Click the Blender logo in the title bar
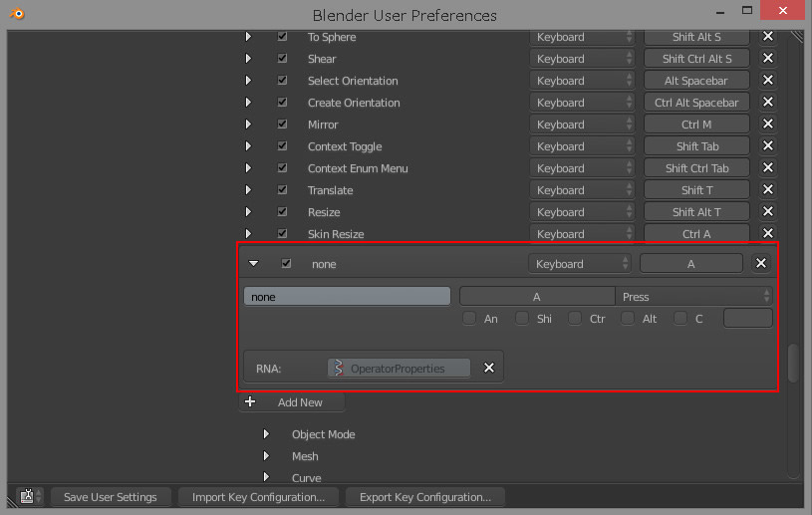The image size is (812, 515). 18,14
